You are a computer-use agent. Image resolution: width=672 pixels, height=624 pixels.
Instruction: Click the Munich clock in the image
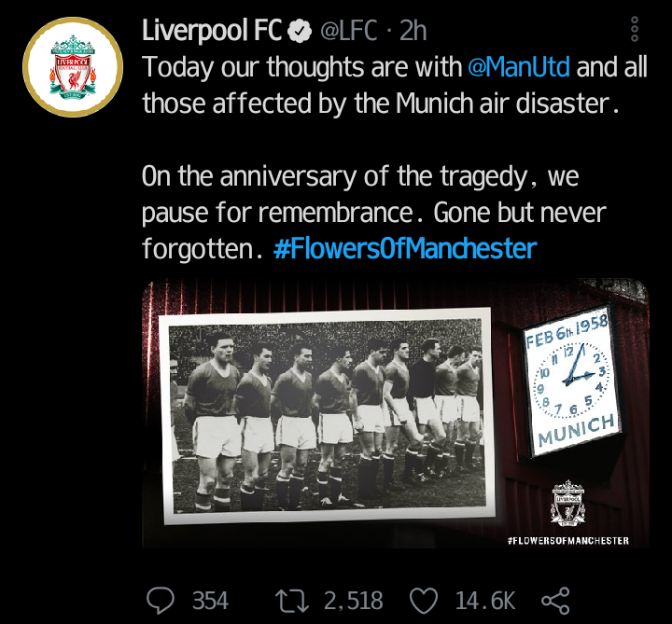(572, 381)
